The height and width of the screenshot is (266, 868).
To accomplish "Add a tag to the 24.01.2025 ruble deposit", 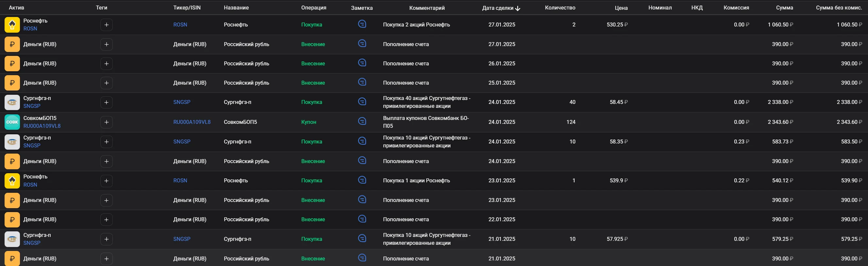I will click(x=107, y=161).
